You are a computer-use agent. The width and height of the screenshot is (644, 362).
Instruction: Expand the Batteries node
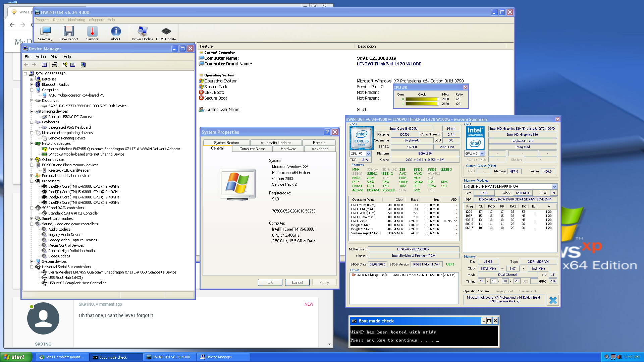pos(32,79)
